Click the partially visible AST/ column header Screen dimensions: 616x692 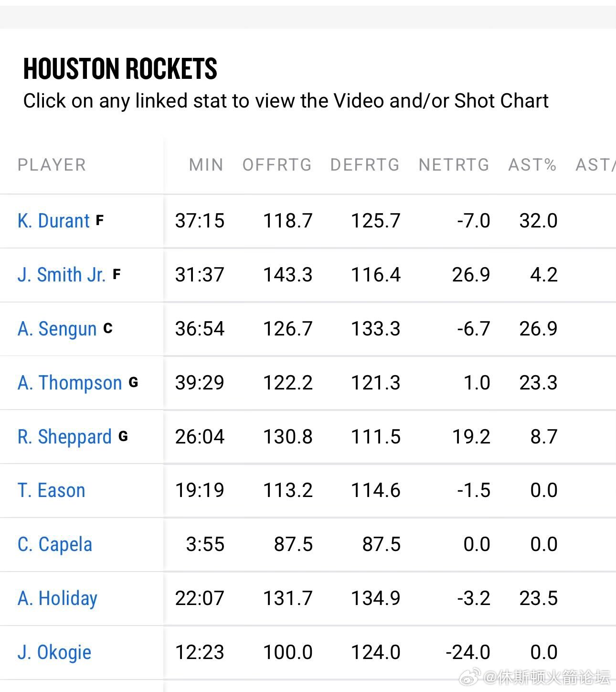pyautogui.click(x=595, y=165)
